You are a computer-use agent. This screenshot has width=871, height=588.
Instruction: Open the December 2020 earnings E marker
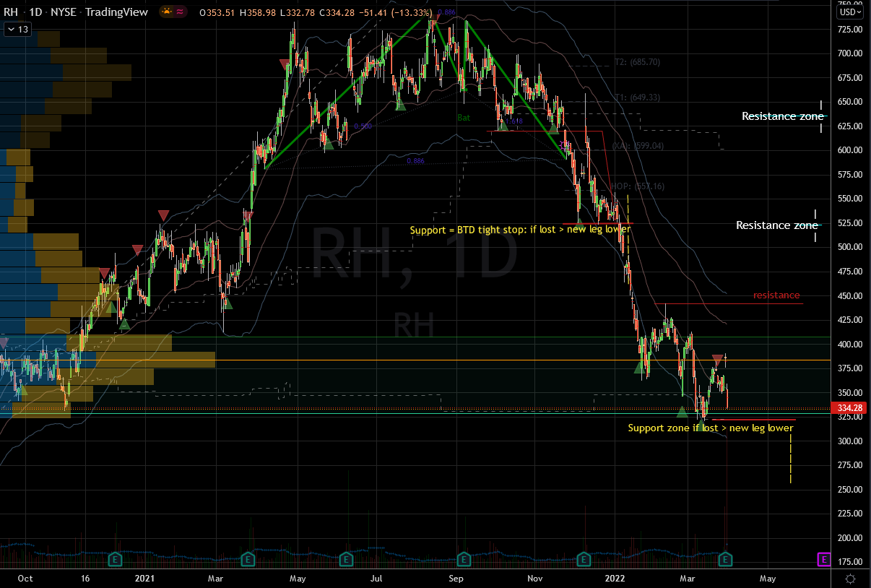coord(113,558)
